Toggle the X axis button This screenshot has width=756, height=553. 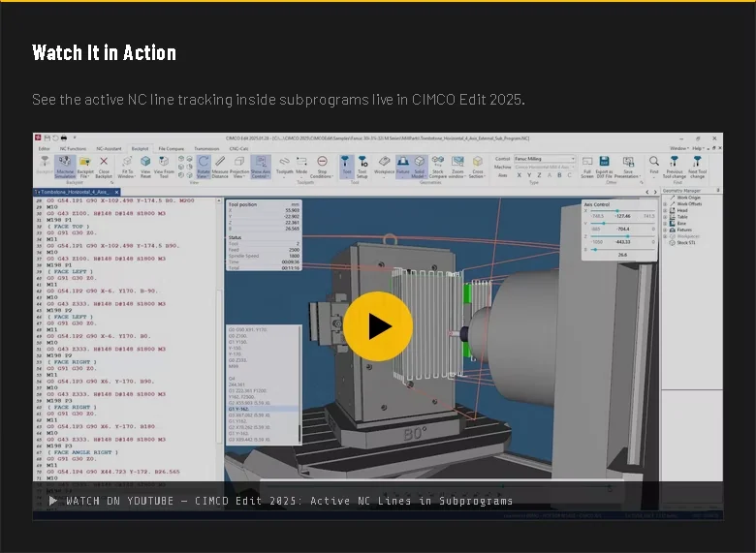519,175
